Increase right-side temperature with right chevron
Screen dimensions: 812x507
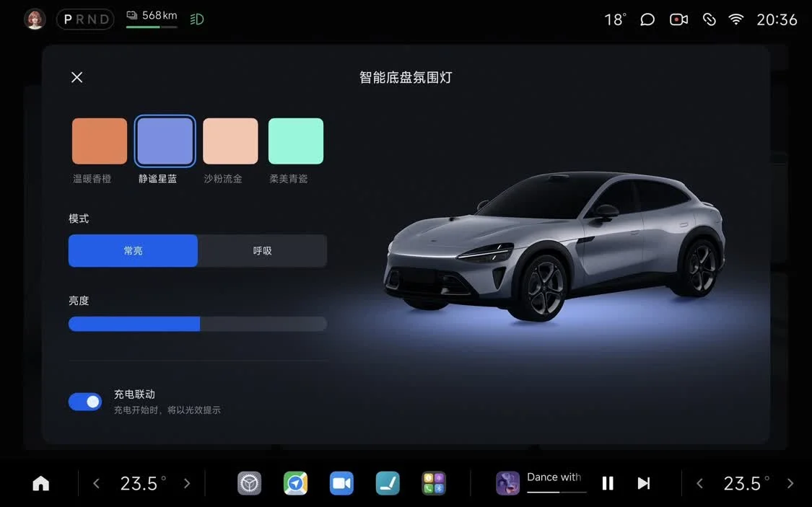pos(790,483)
